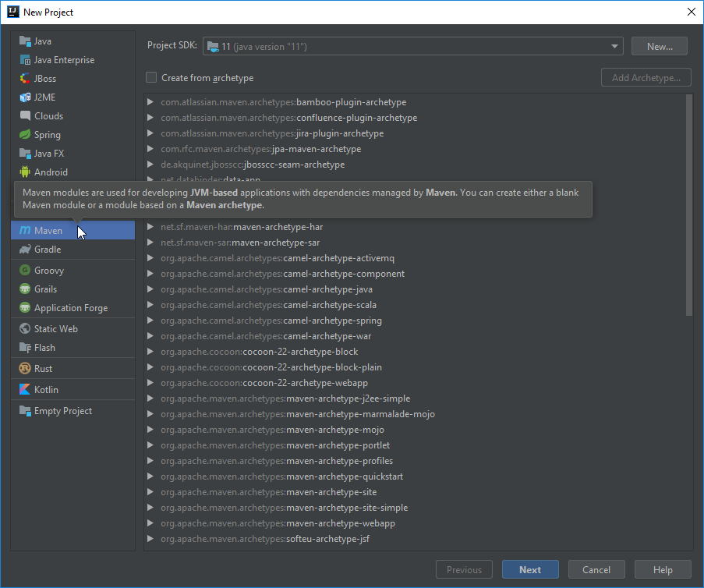Select the Clouds icon

pyautogui.click(x=25, y=116)
